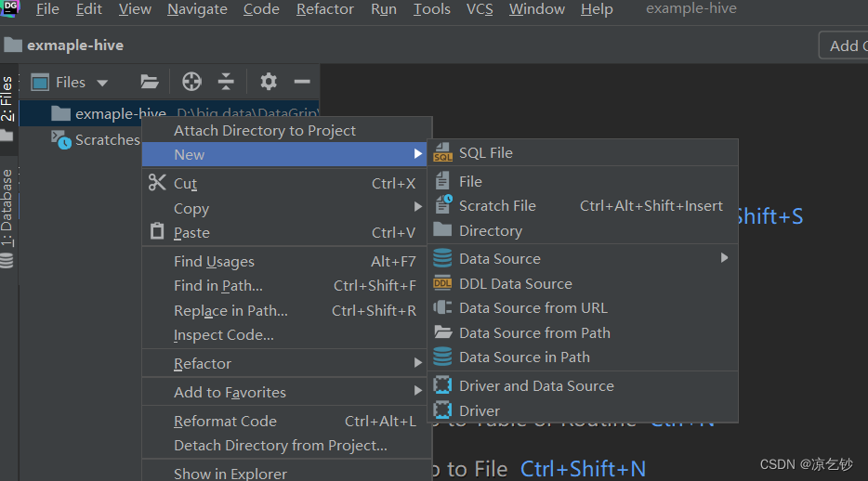868x481 pixels.
Task: Click the Driver and Data Source icon
Action: [442, 384]
